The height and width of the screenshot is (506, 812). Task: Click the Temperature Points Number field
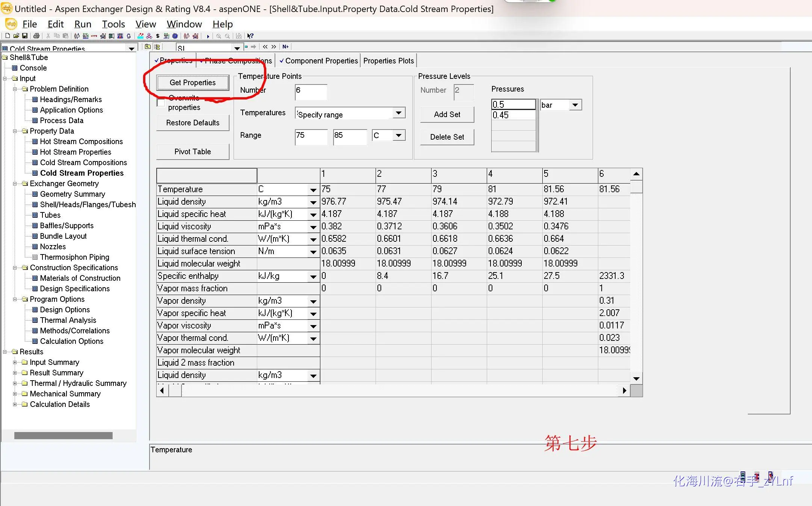[x=311, y=92]
